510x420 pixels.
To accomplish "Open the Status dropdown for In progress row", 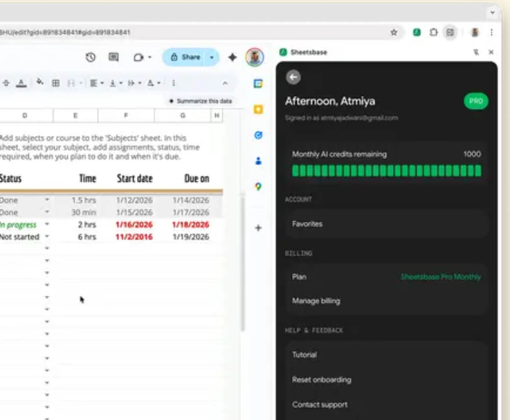I will 46,224.
